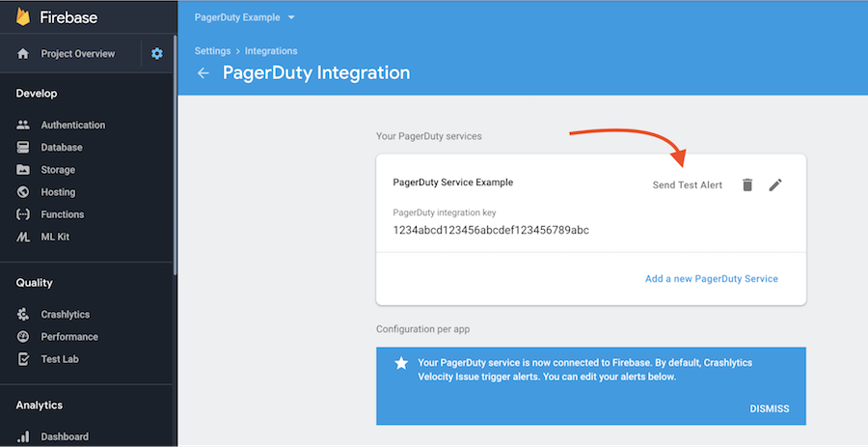
Task: Open project settings gear icon
Action: tap(157, 54)
